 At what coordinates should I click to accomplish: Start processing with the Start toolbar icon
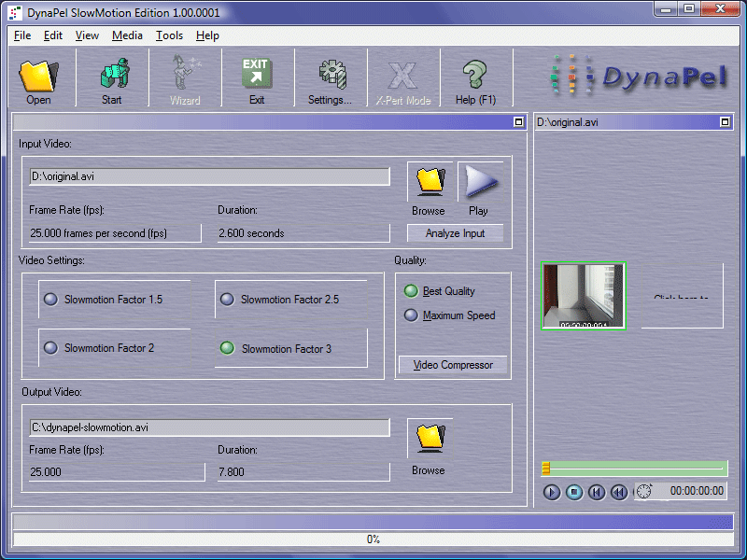[112, 80]
